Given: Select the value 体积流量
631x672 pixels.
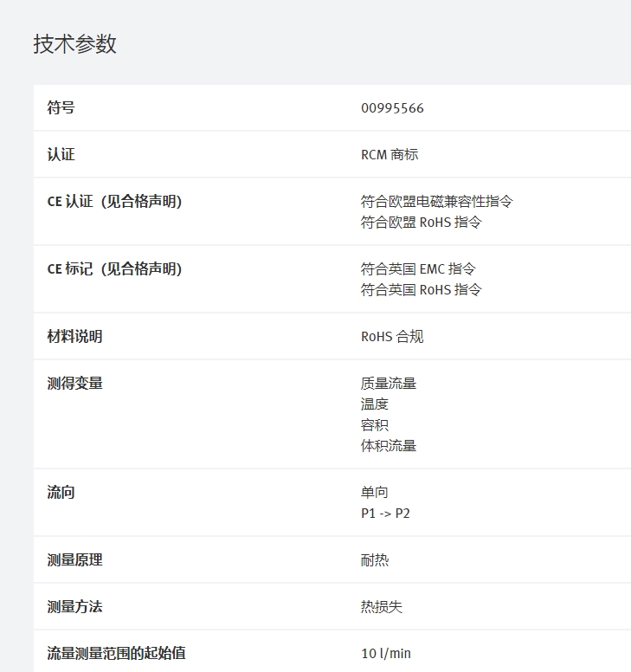Looking at the screenshot, I should [389, 446].
